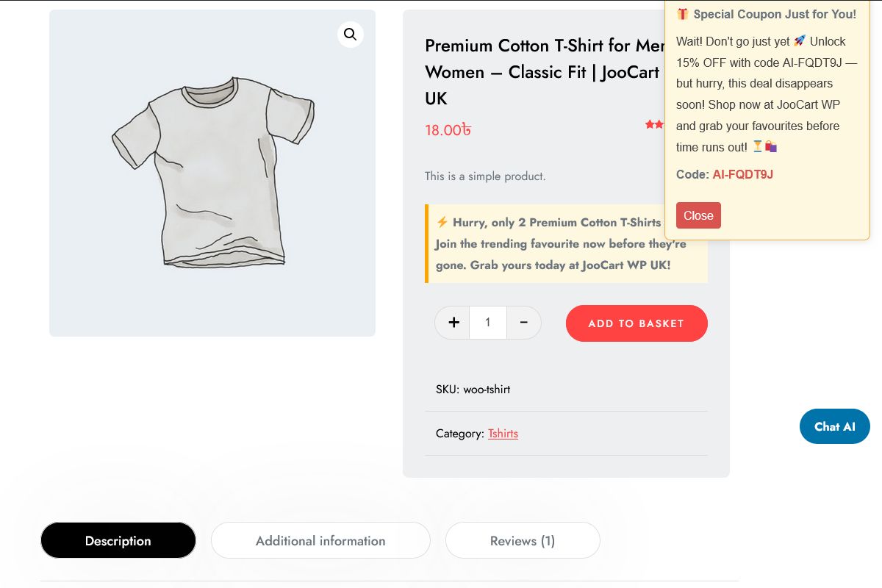Screen dimensions: 882x588
Task: Open the Tshirts category link
Action: 503,434
